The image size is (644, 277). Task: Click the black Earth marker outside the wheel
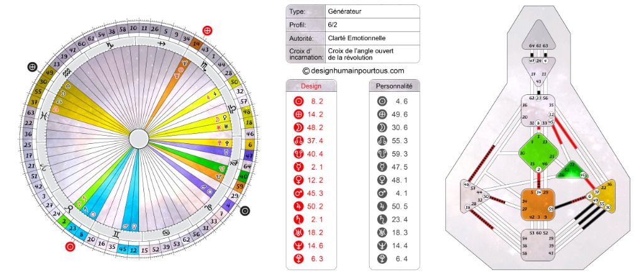tap(31, 67)
